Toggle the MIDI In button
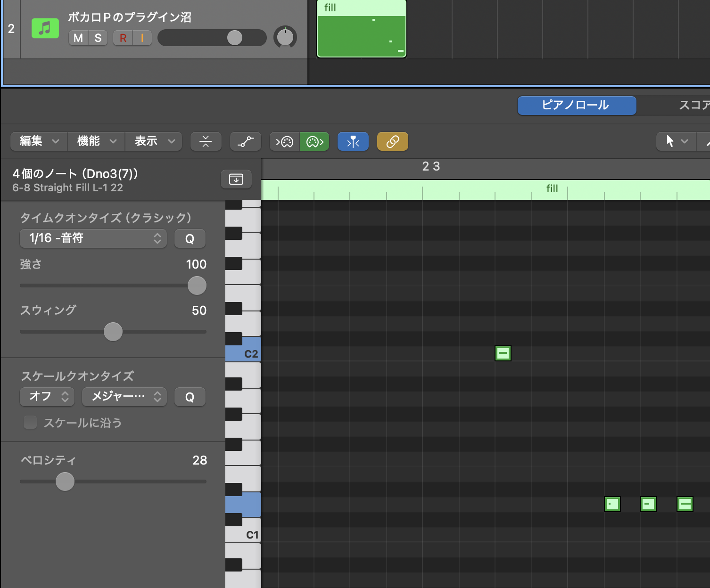The image size is (710, 588). pos(285,141)
